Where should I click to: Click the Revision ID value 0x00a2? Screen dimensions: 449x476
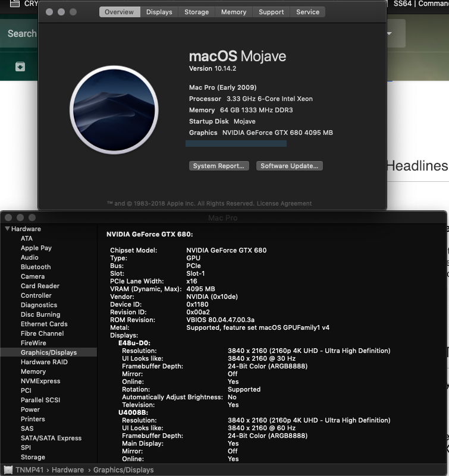pos(198,312)
